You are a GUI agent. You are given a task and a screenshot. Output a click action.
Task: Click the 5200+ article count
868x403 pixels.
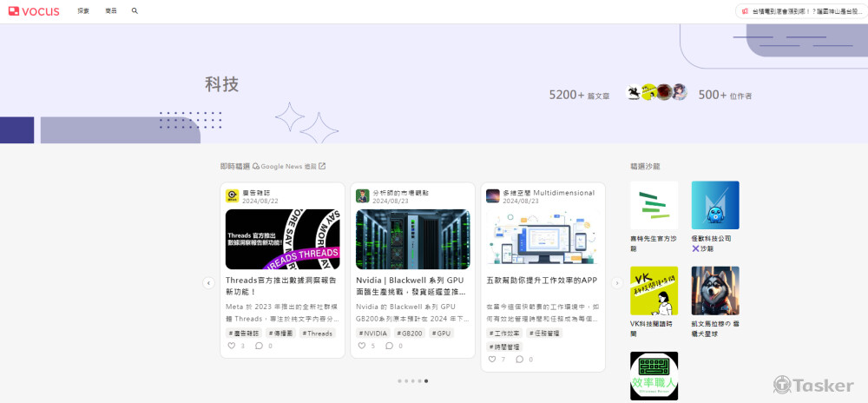click(579, 96)
